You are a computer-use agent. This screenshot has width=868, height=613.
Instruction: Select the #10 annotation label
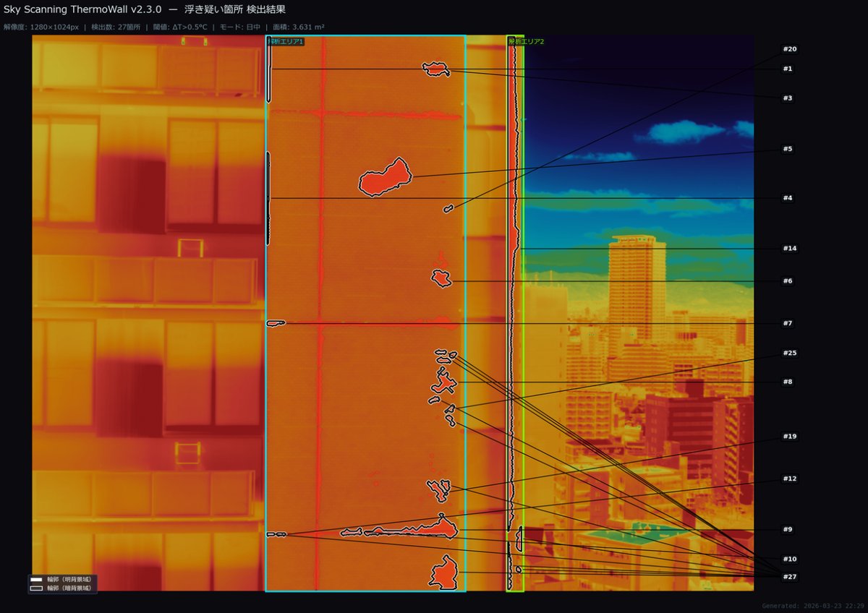click(x=789, y=559)
